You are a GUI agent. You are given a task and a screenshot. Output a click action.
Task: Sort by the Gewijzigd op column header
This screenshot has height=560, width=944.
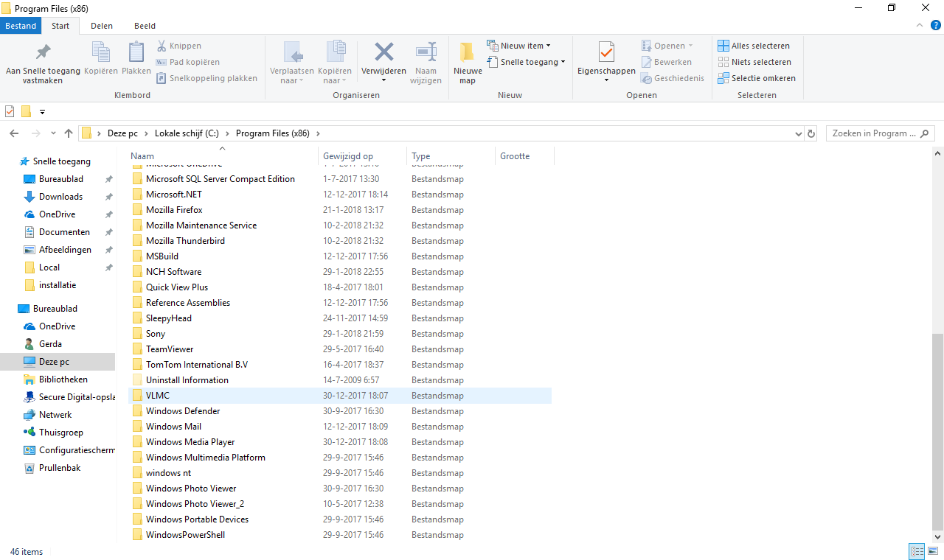pos(363,156)
